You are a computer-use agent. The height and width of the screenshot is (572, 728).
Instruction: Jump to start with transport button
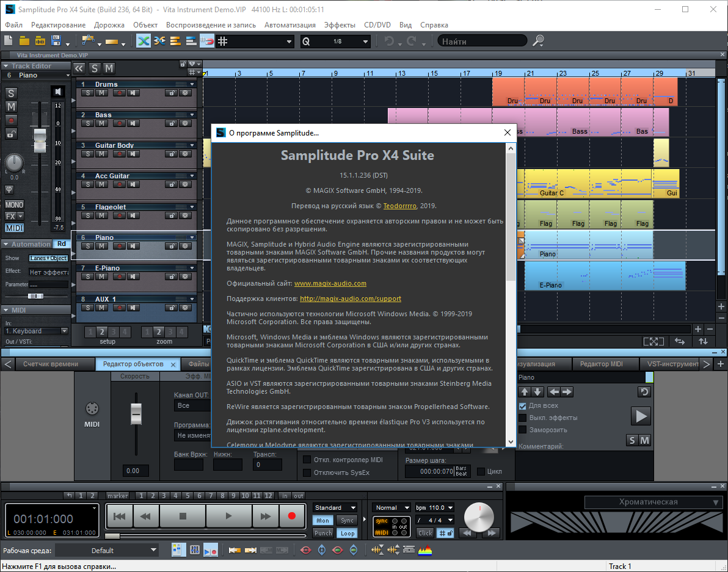click(119, 516)
